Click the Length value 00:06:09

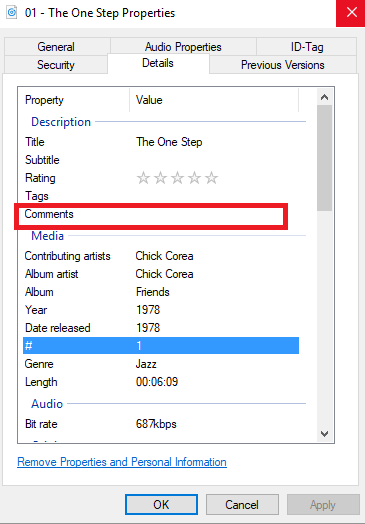[x=157, y=382]
